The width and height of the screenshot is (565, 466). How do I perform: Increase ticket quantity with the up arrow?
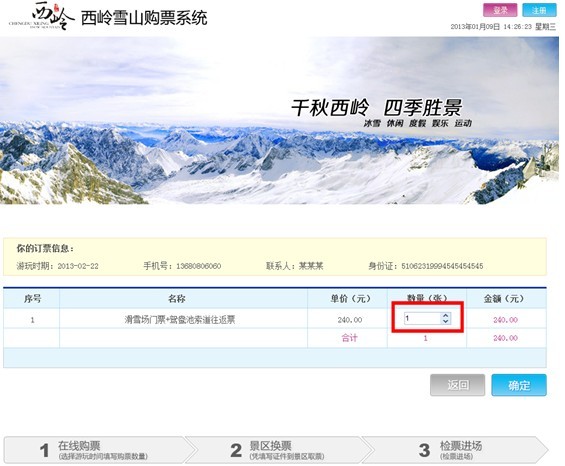[446, 315]
